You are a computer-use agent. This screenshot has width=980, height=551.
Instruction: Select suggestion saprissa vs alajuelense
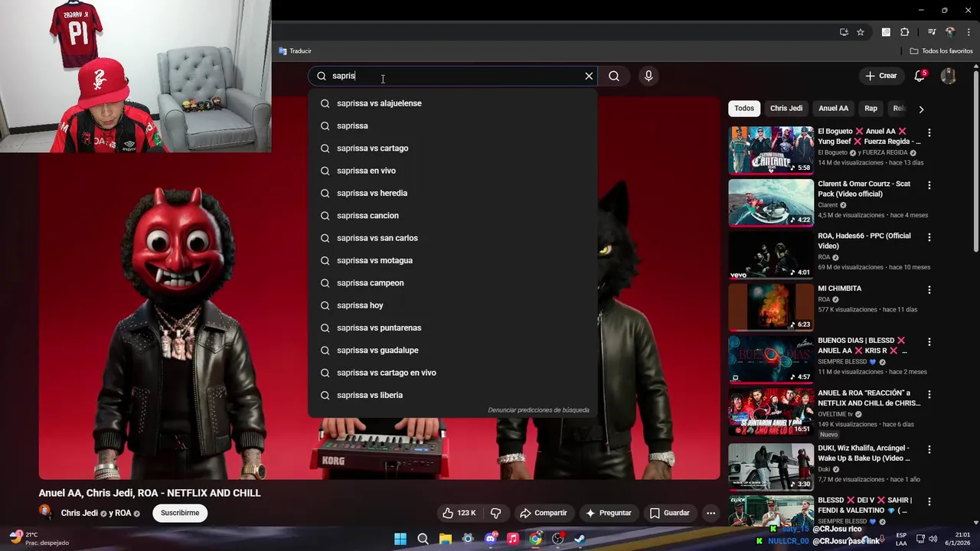coord(452,103)
